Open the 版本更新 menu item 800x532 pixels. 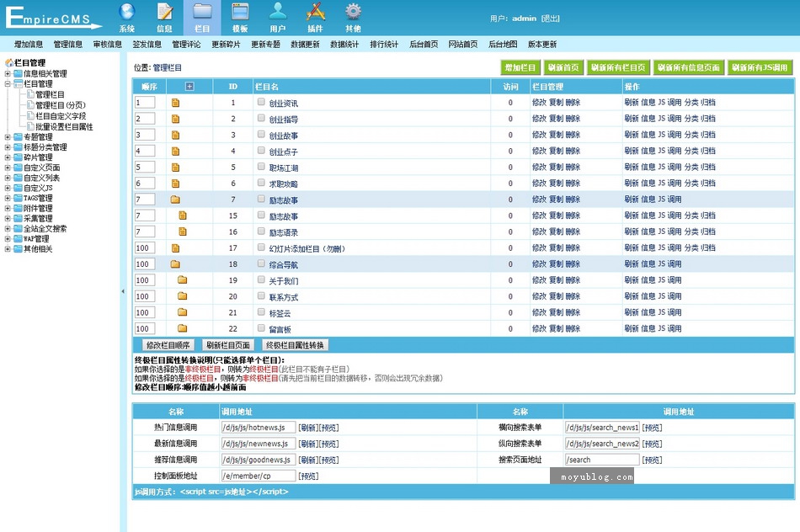click(x=541, y=45)
